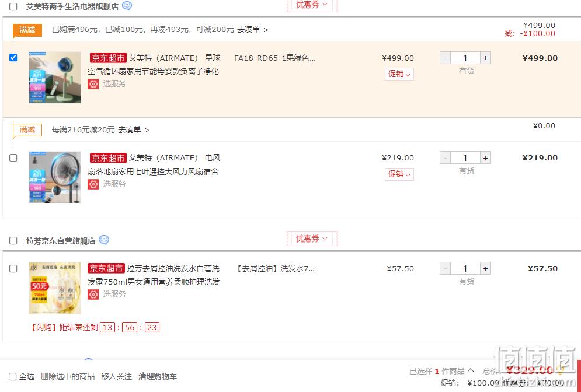581x392 pixels.
Task: Click 删除选中的商品
Action: point(67,376)
